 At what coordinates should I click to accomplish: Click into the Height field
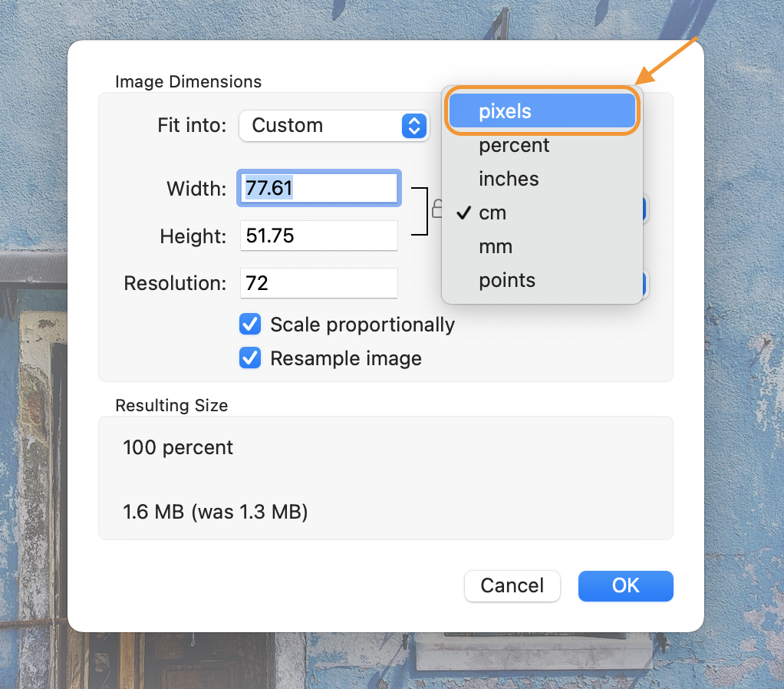coord(319,236)
